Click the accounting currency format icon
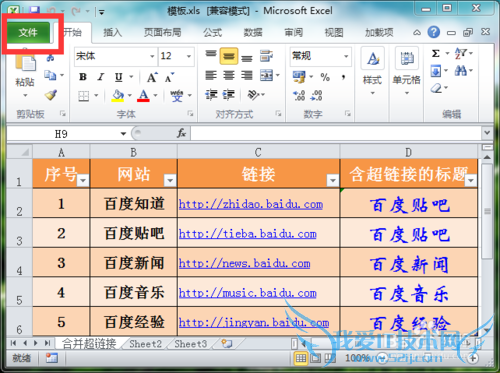The image size is (500, 373). [x=299, y=77]
